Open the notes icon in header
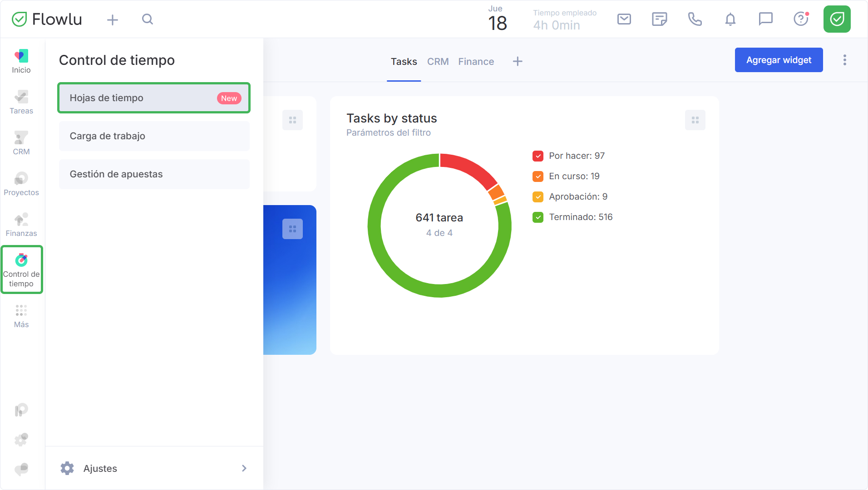The height and width of the screenshot is (490, 868). (x=659, y=19)
